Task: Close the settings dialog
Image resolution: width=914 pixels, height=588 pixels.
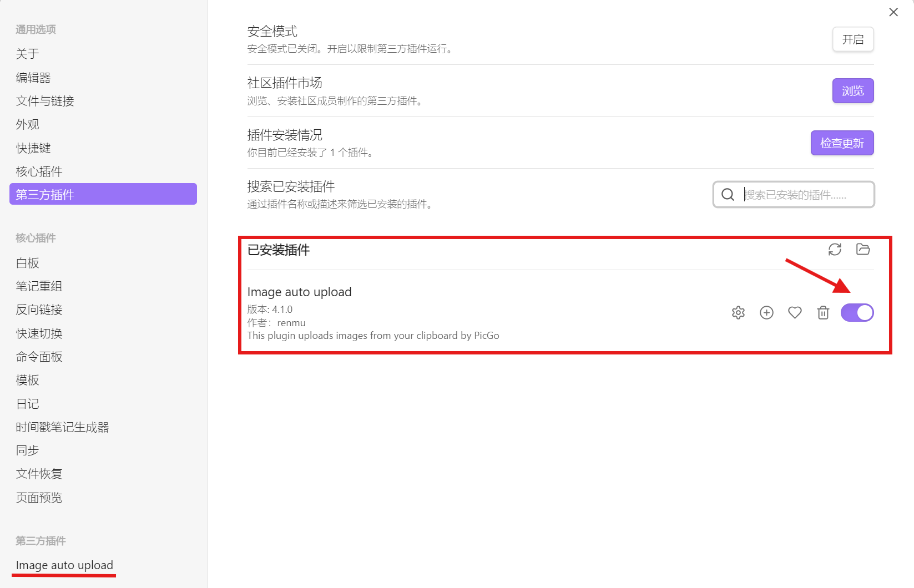Action: 893,12
